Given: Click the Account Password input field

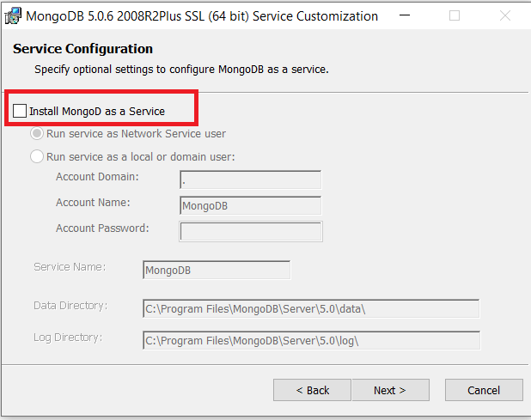Looking at the screenshot, I should [251, 232].
